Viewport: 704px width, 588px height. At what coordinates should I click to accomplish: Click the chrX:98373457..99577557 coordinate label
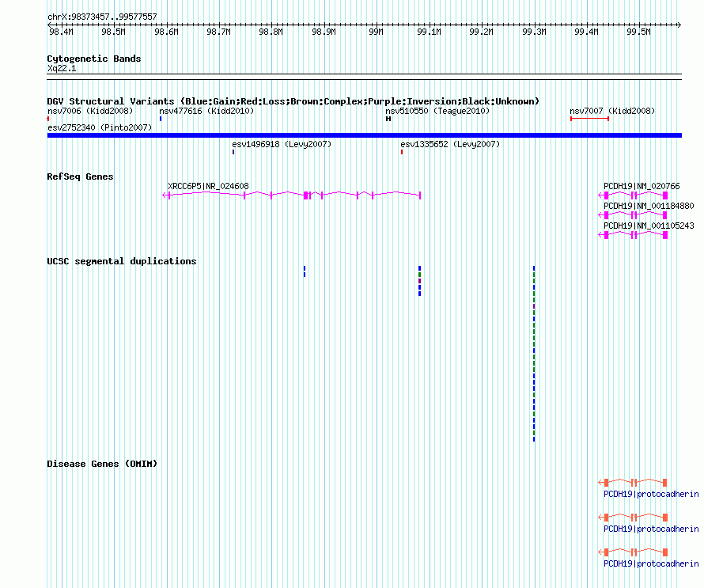(102, 17)
